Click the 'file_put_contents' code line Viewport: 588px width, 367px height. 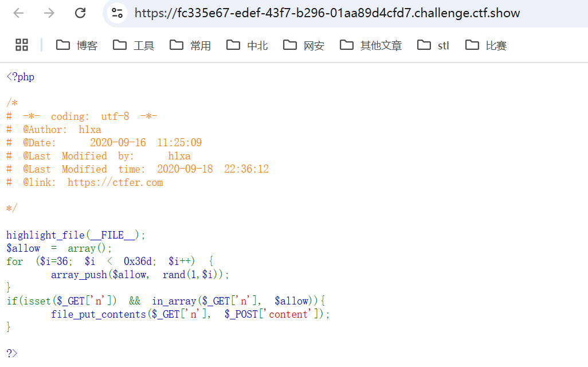pos(190,314)
